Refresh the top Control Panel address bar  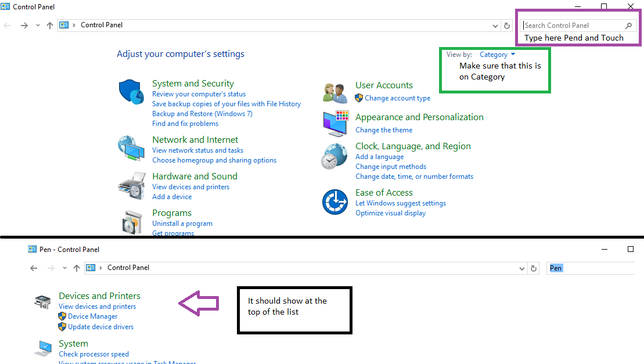[507, 26]
